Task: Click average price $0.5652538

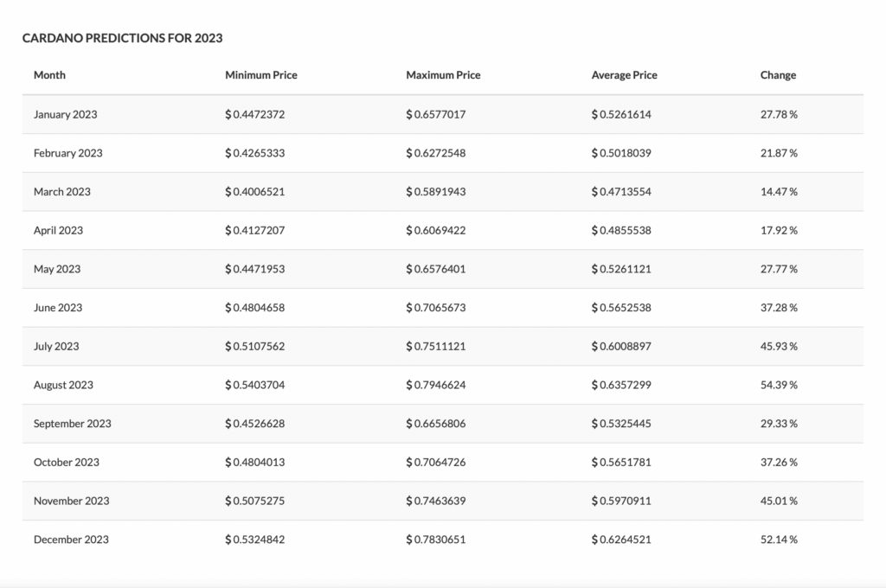Action: click(x=621, y=307)
